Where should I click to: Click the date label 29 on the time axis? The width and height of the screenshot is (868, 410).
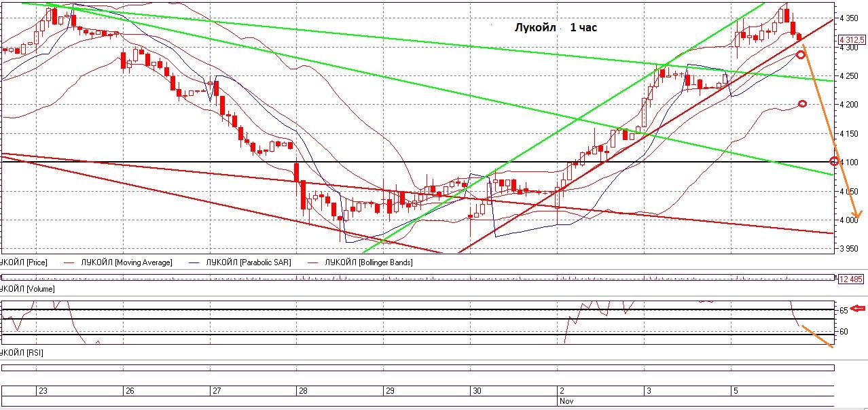[x=390, y=391]
